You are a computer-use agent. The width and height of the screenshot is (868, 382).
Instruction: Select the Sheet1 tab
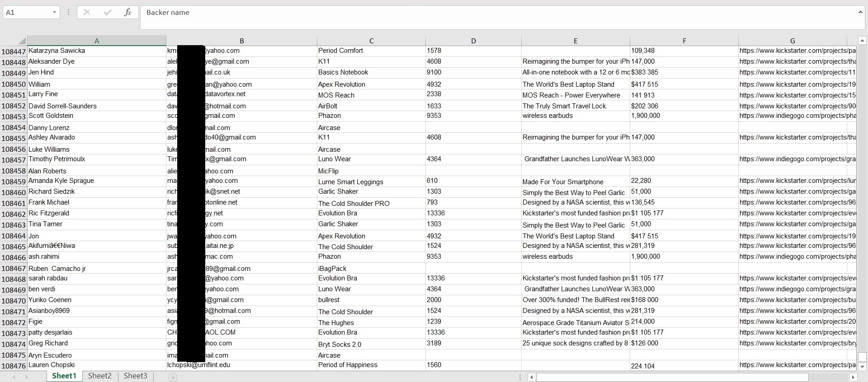[64, 376]
